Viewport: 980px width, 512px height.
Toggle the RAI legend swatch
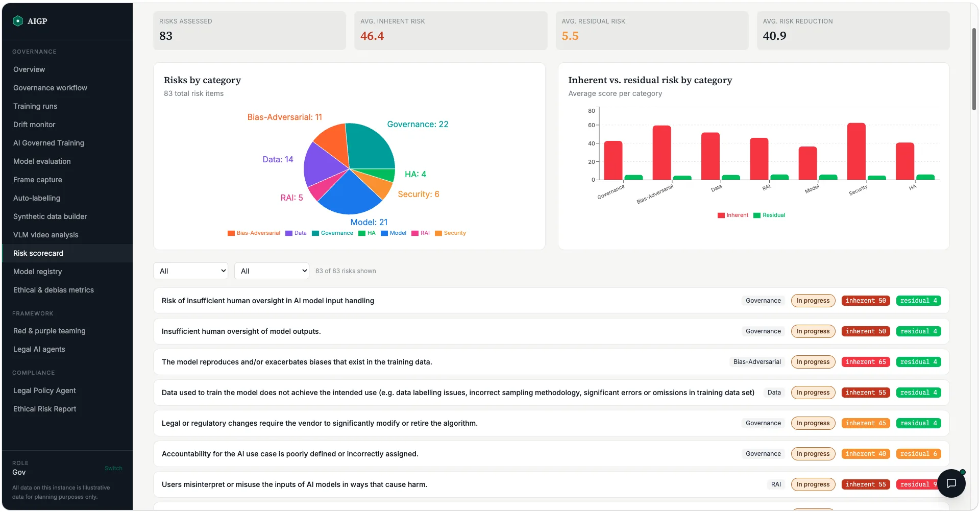415,233
